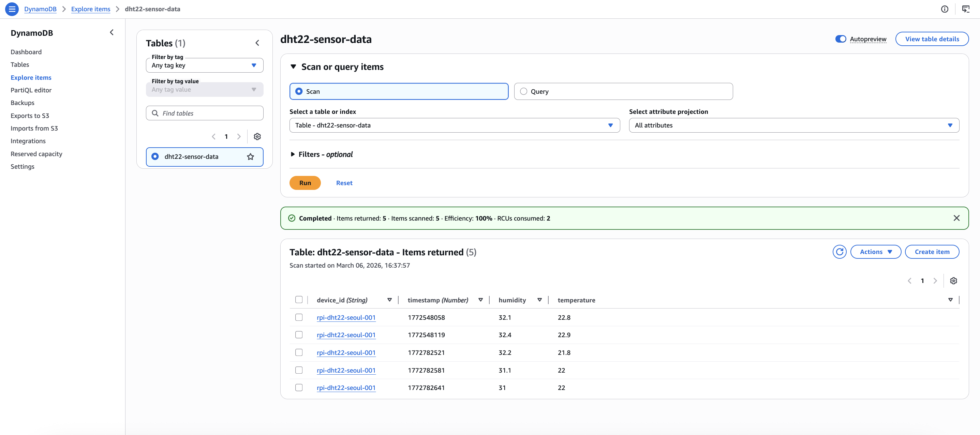Favorite dht22-sensor-data with the star icon
Screen dimensions: 980x435
coord(250,157)
